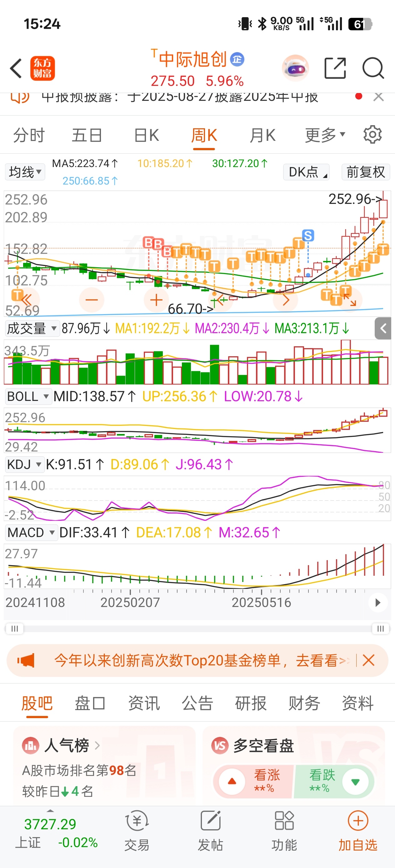Image resolution: width=395 pixels, height=868 pixels.
Task: Tap the enterprise badge next to 中际旭创
Action: (x=237, y=59)
